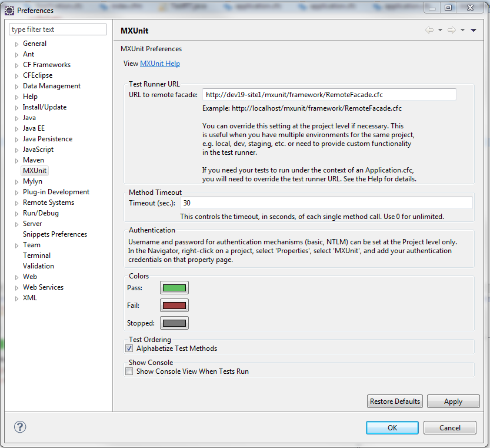Select the Web tree item label

click(29, 277)
